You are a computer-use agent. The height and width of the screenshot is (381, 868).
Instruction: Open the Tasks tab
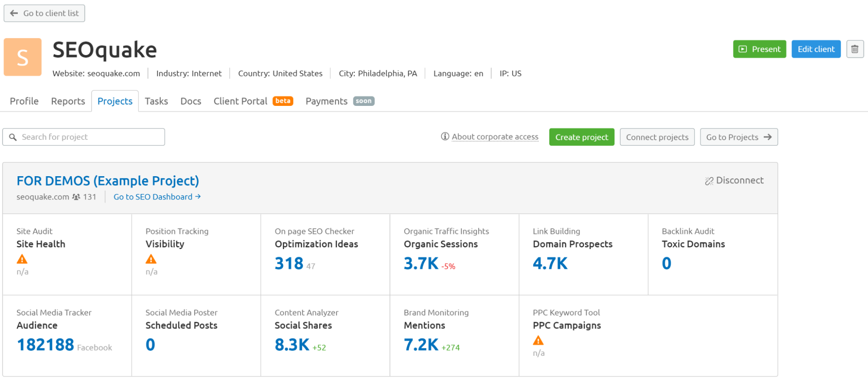click(156, 101)
